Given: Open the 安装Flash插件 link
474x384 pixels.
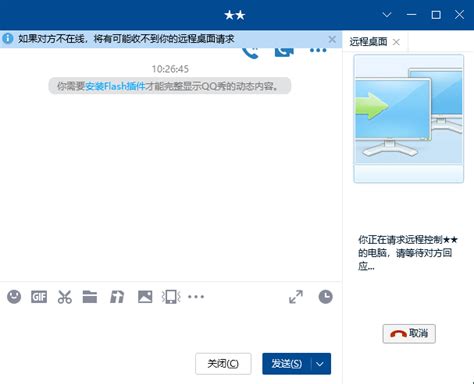Looking at the screenshot, I should point(115,86).
